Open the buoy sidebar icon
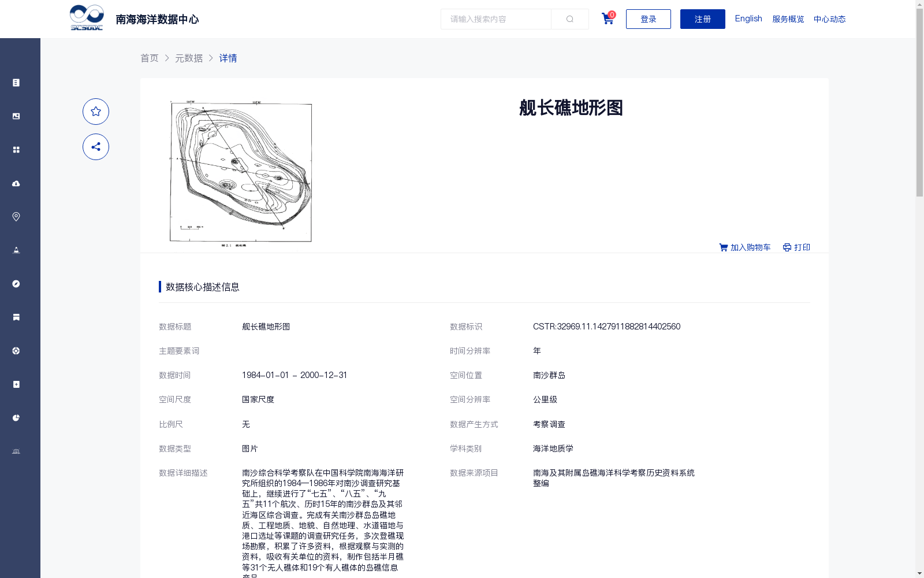924x578 pixels. click(16, 250)
